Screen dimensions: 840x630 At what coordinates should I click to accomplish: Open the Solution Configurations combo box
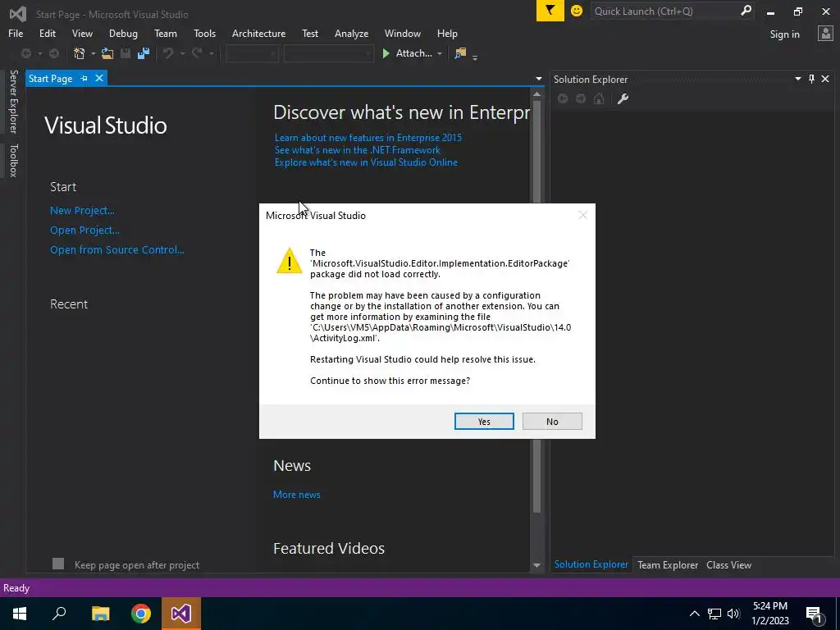(252, 53)
